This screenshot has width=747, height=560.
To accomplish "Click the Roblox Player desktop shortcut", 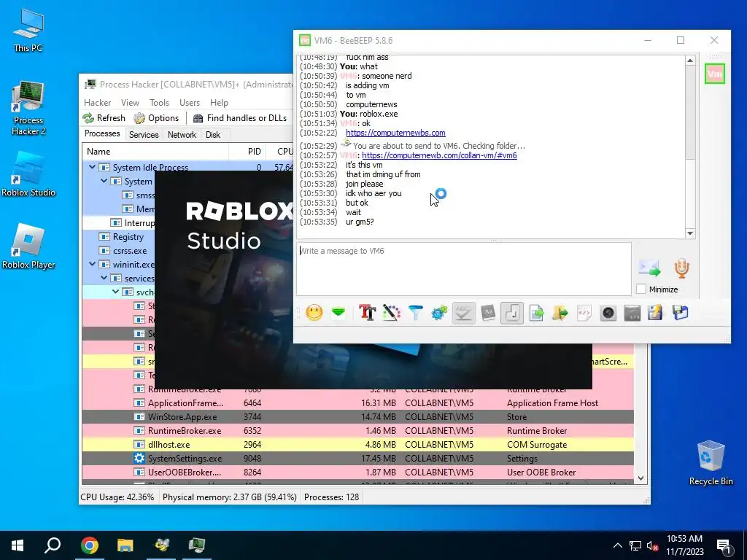I will click(28, 246).
